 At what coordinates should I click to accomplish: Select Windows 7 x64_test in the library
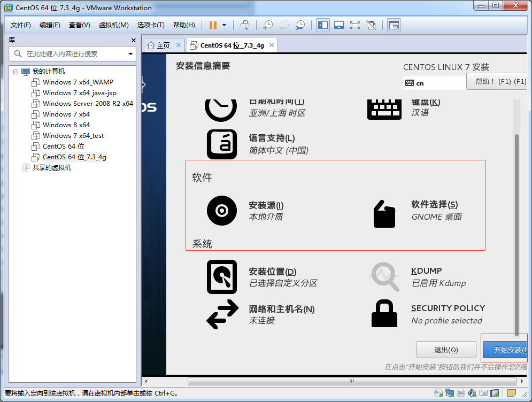click(x=73, y=136)
